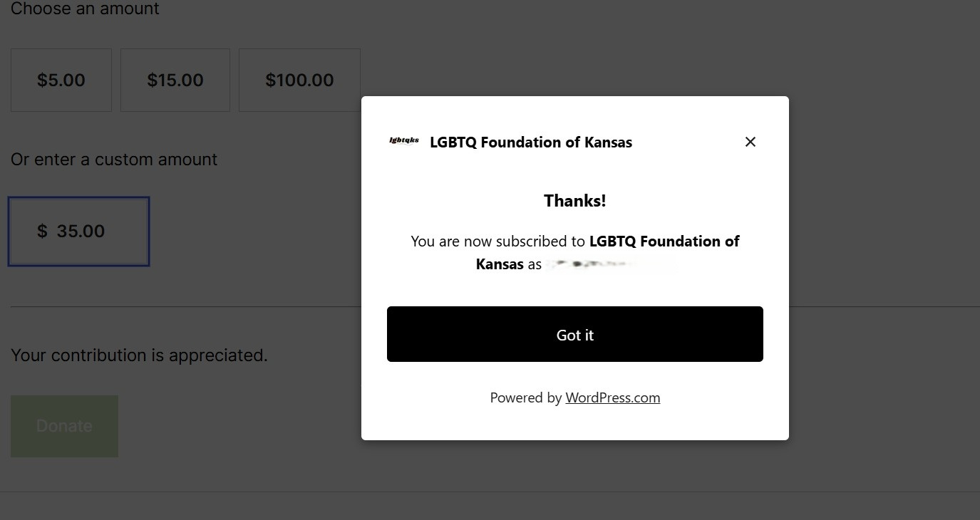
Task: Click the bold Kansas word before the email
Action: click(500, 264)
